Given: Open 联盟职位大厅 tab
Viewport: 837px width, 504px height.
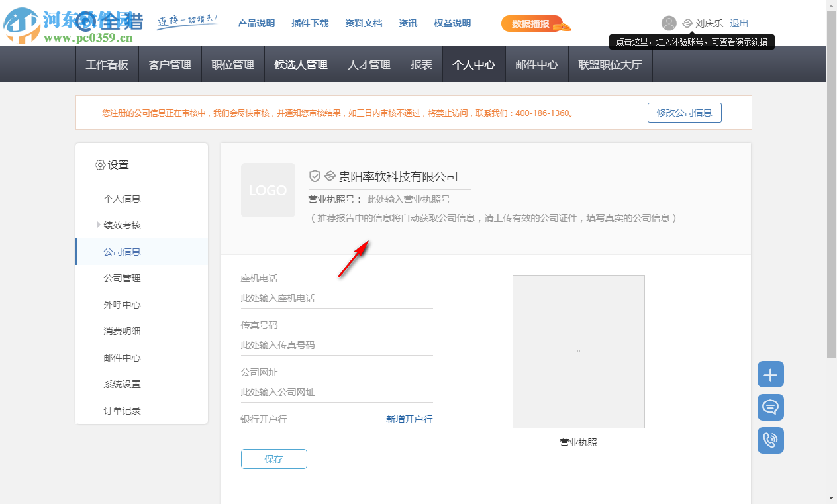Looking at the screenshot, I should click(611, 64).
